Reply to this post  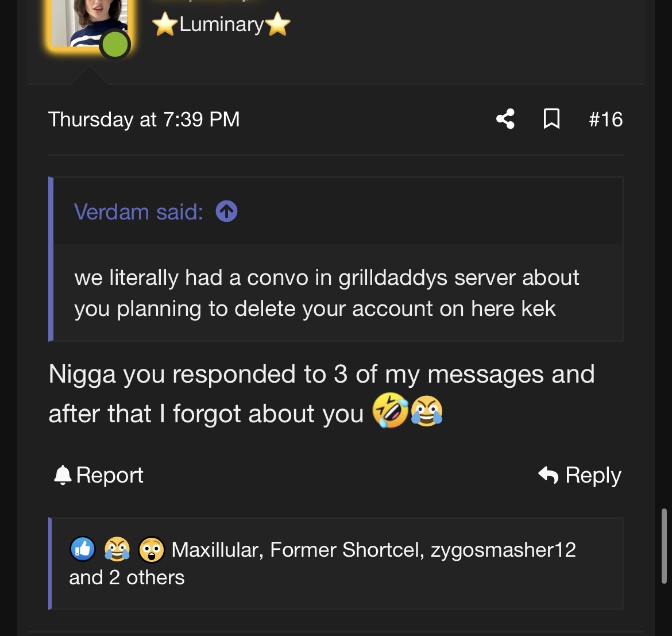click(x=593, y=475)
